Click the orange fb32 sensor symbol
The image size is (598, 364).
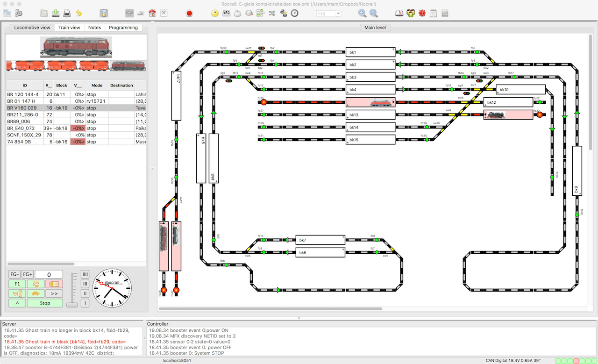(540, 114)
